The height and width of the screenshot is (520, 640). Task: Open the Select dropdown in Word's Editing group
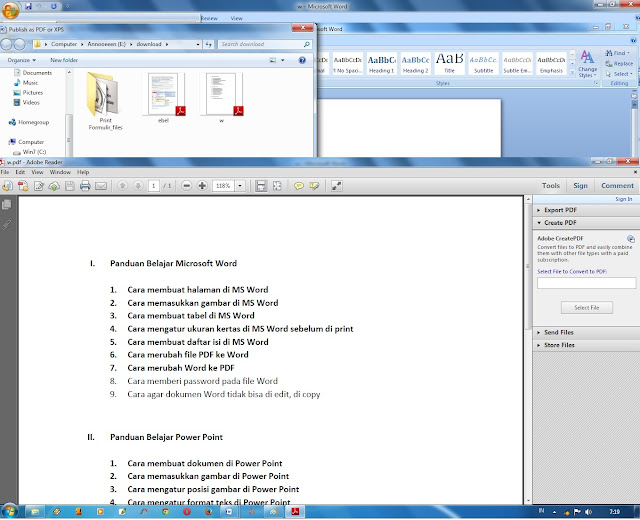[619, 74]
